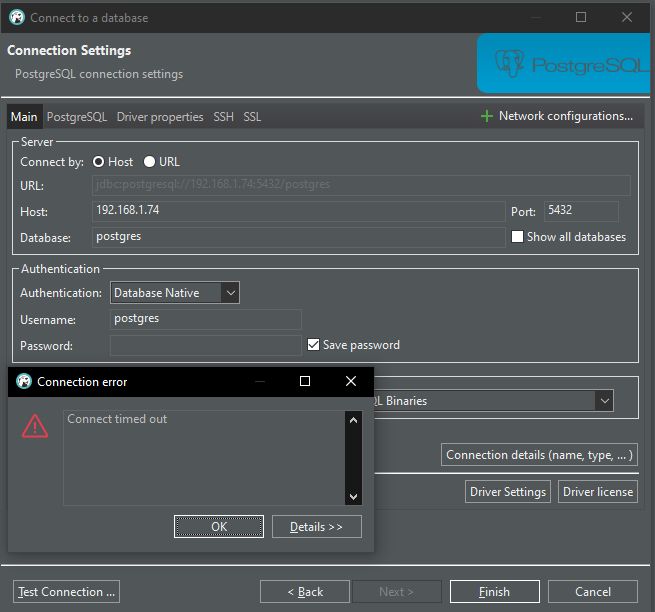Viewport: 655px width, 612px height.
Task: Click the PostgreSQL elephant logo banner
Action: pos(564,63)
